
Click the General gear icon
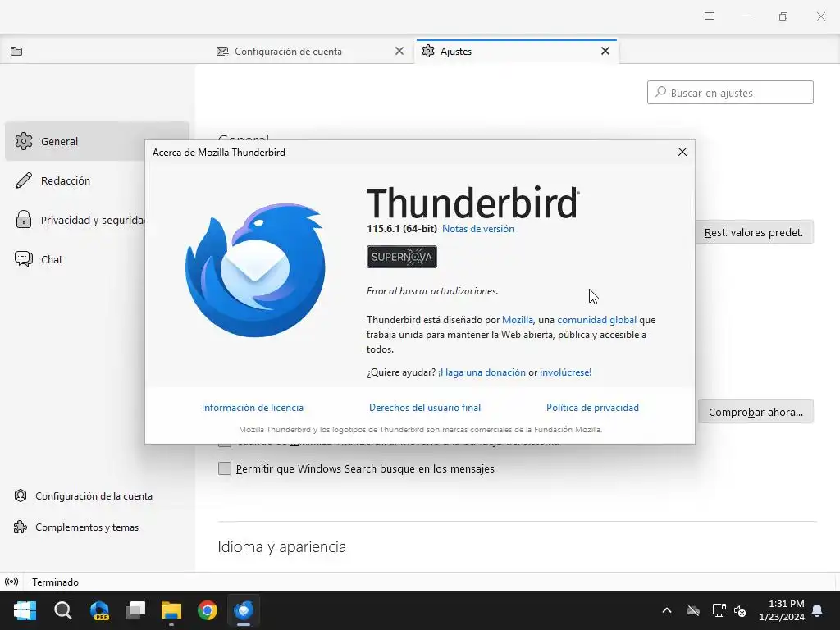24,141
